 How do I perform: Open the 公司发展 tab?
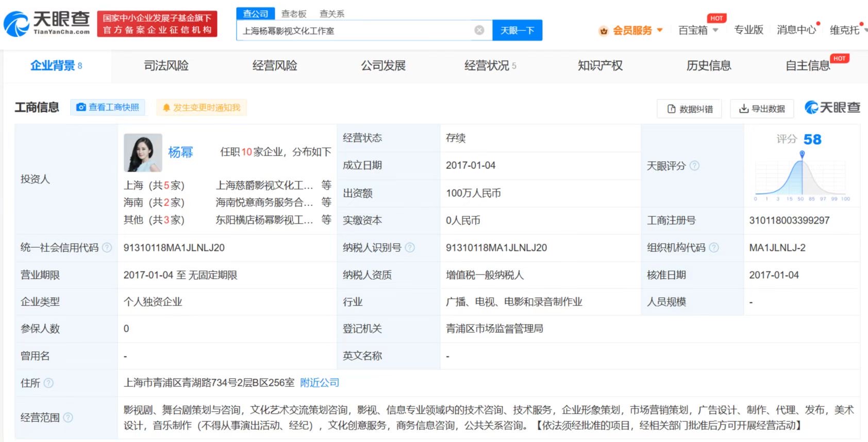pyautogui.click(x=383, y=66)
